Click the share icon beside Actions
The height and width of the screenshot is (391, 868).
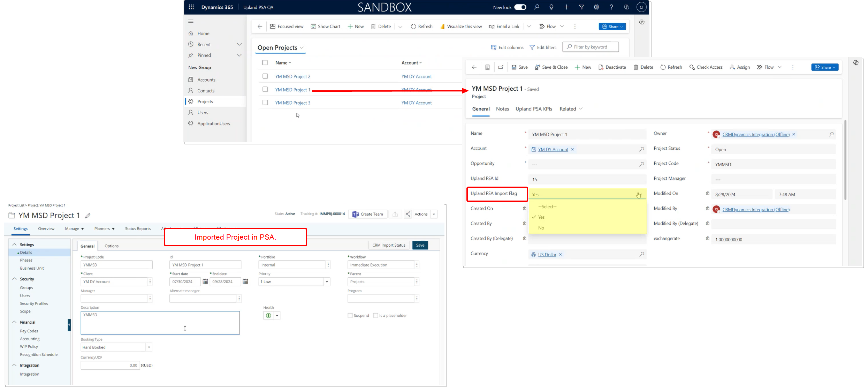pos(408,214)
